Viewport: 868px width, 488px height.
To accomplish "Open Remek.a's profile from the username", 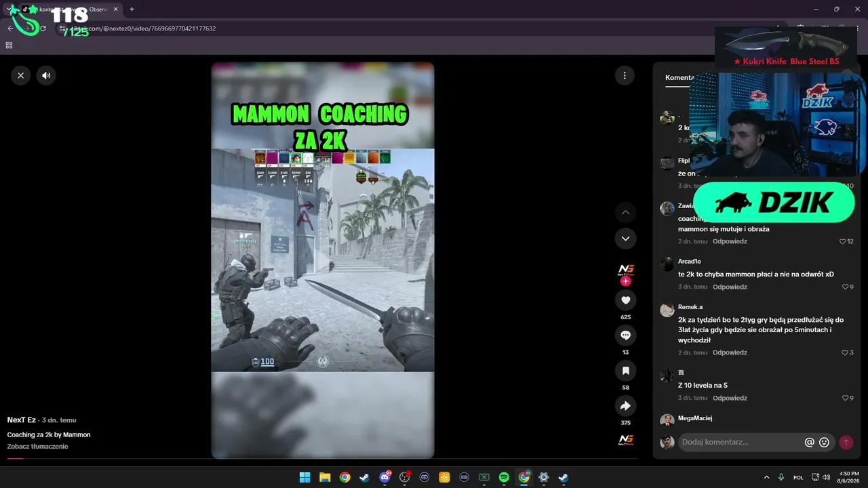I will [x=690, y=307].
